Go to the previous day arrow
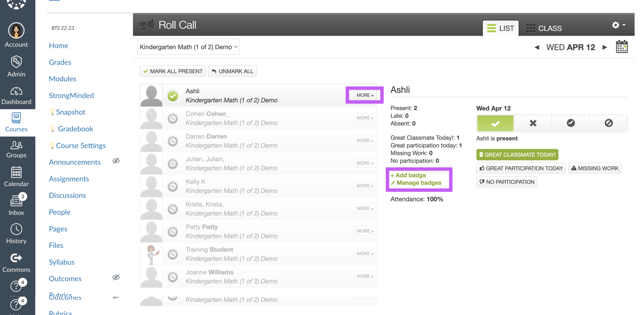The image size is (644, 315). click(x=536, y=47)
